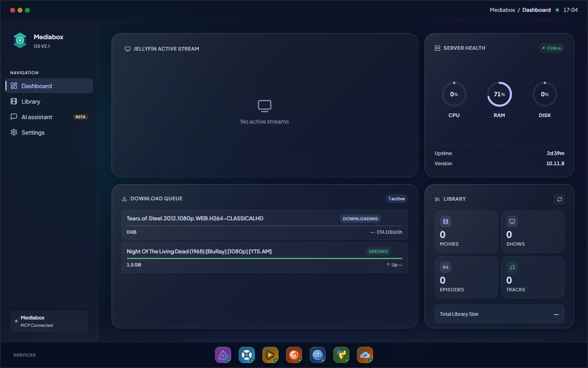Click the SERVICES label in the bottom bar
The image size is (588, 368).
(24, 355)
